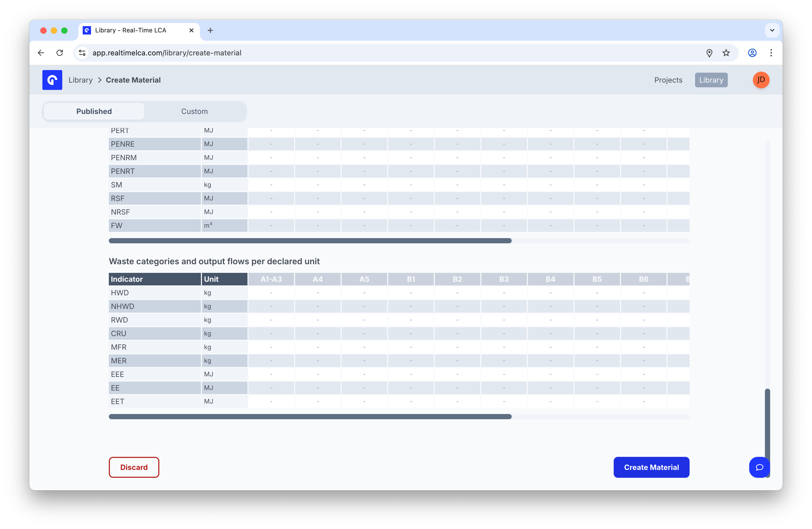Screen dimensions: 812x529
Task: Click horizontal scrollbar below resource use table
Action: [x=310, y=241]
